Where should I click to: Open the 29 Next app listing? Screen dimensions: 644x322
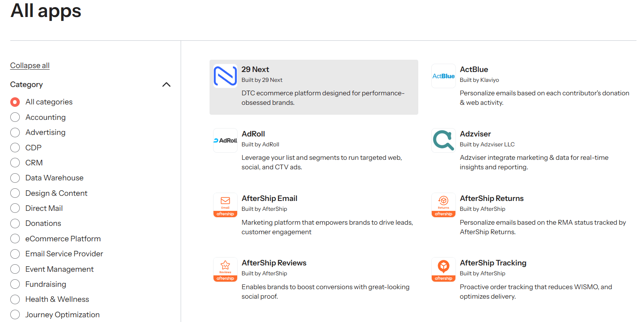click(255, 69)
